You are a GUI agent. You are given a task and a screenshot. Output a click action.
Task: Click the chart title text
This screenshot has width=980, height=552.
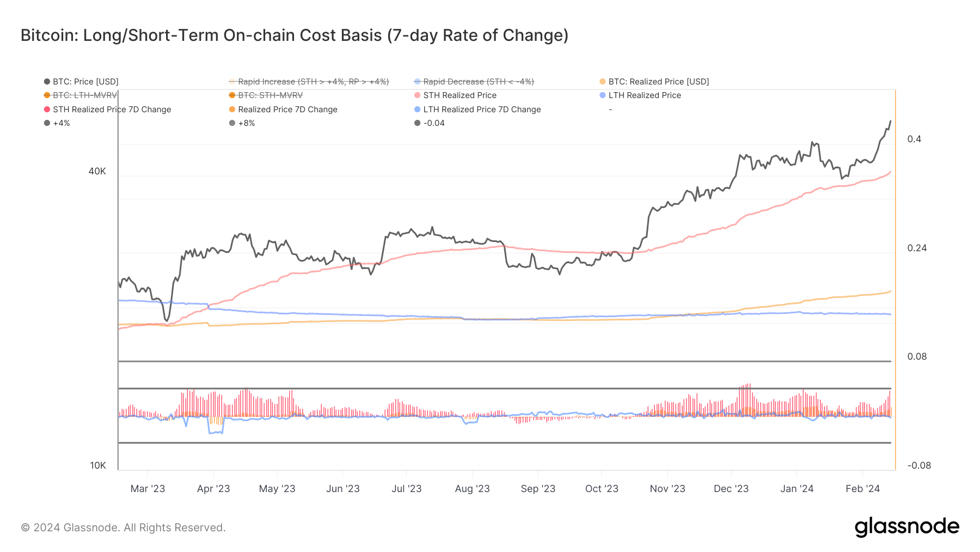point(295,35)
